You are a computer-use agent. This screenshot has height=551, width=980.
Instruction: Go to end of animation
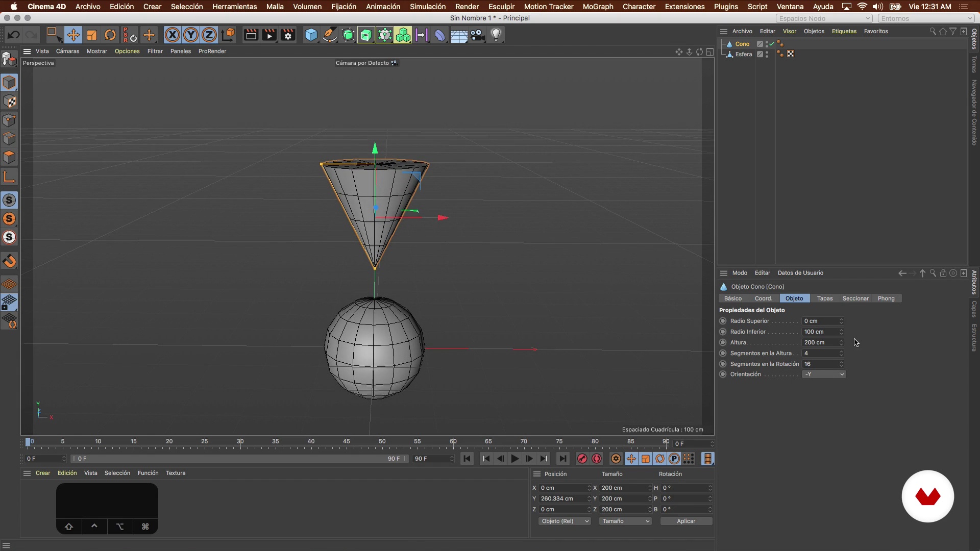562,459
